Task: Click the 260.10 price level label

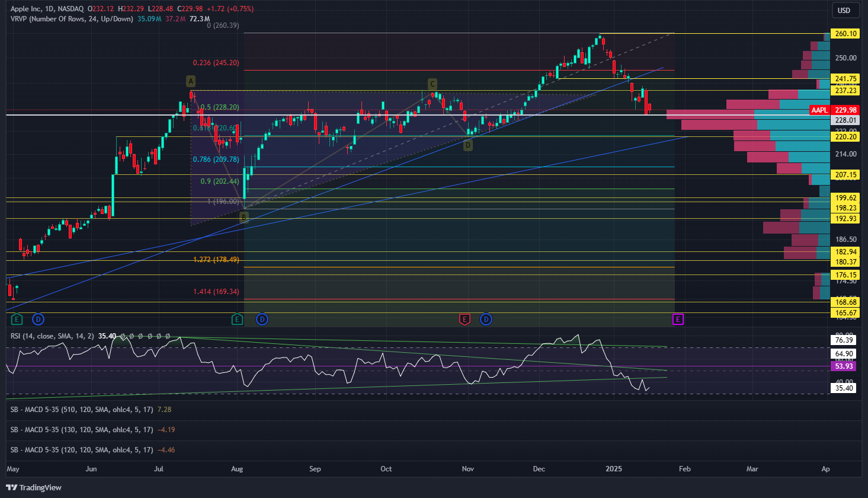Action: tap(845, 34)
